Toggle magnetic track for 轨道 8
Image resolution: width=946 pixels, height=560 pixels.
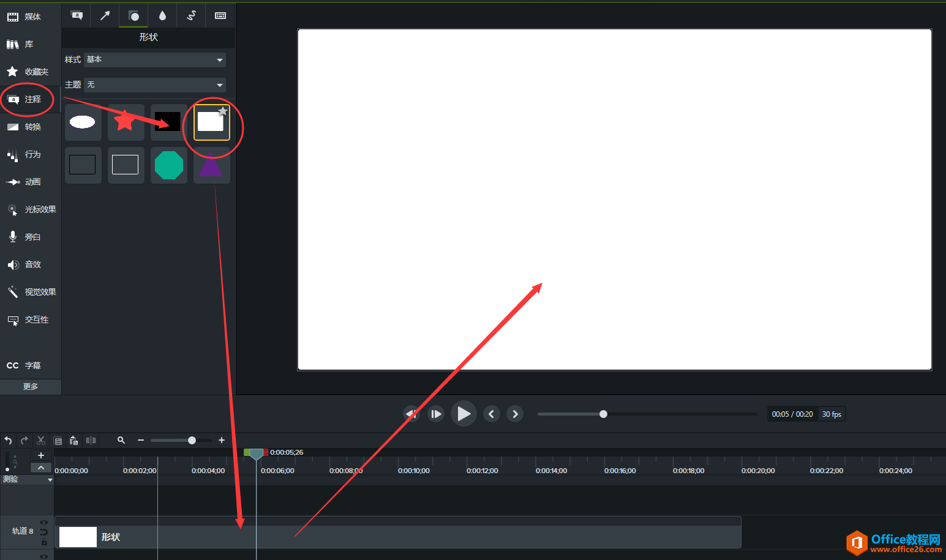44,532
